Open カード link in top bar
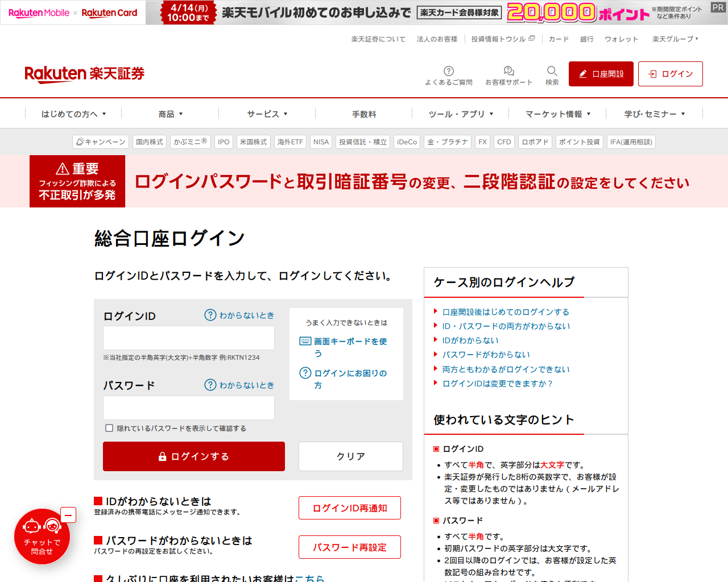 [559, 39]
